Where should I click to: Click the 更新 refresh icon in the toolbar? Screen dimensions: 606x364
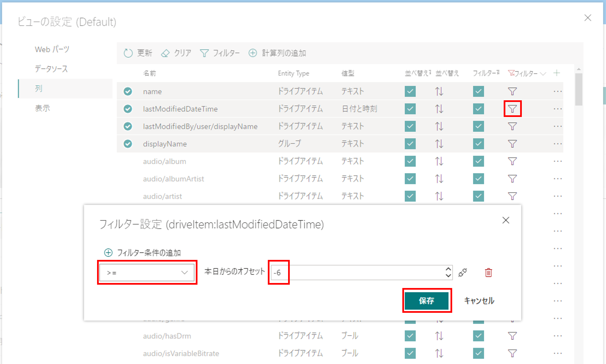128,53
